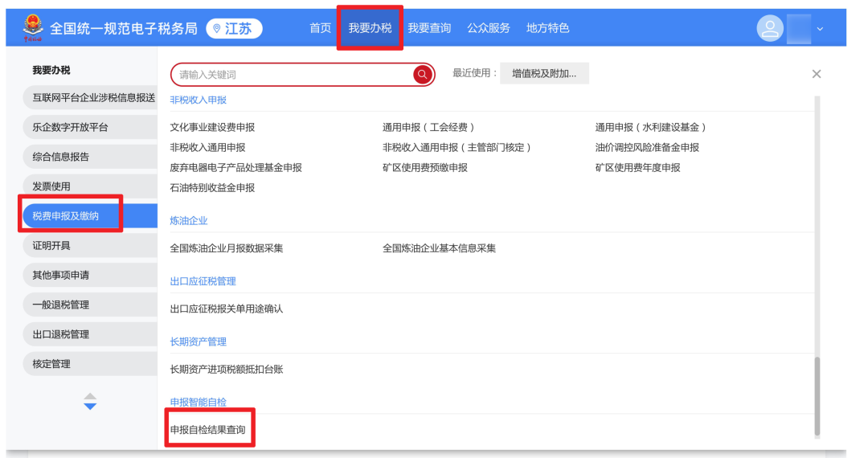The width and height of the screenshot is (868, 458).
Task: Click the red search magnifier icon
Action: 423,75
